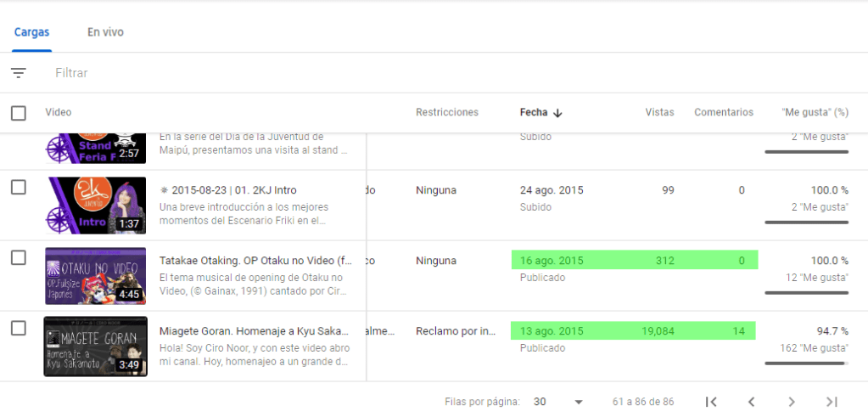Toggle the select all videos checkbox
This screenshot has height=417, width=868.
(19, 113)
